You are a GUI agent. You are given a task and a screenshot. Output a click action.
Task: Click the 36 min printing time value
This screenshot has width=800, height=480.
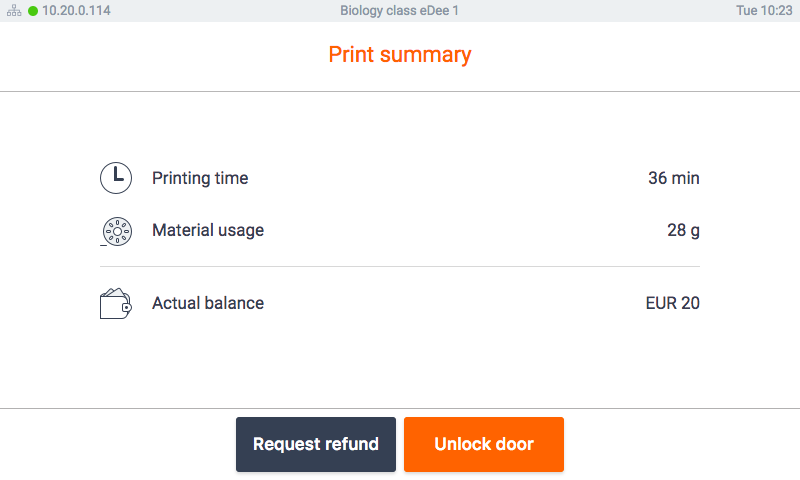coord(673,178)
